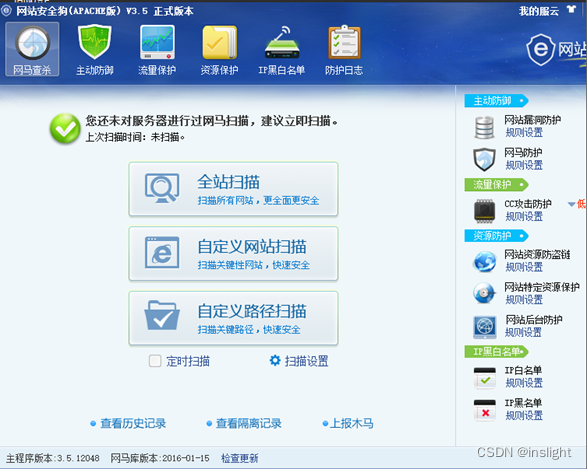The width and height of the screenshot is (587, 469).
Task: Open 扫描设置 gear settings
Action: coord(299,361)
